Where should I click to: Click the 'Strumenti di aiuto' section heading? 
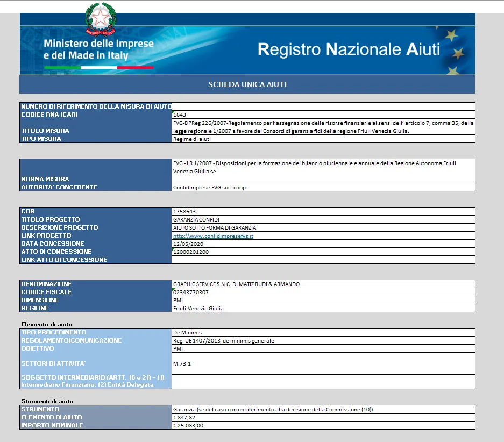point(47,401)
